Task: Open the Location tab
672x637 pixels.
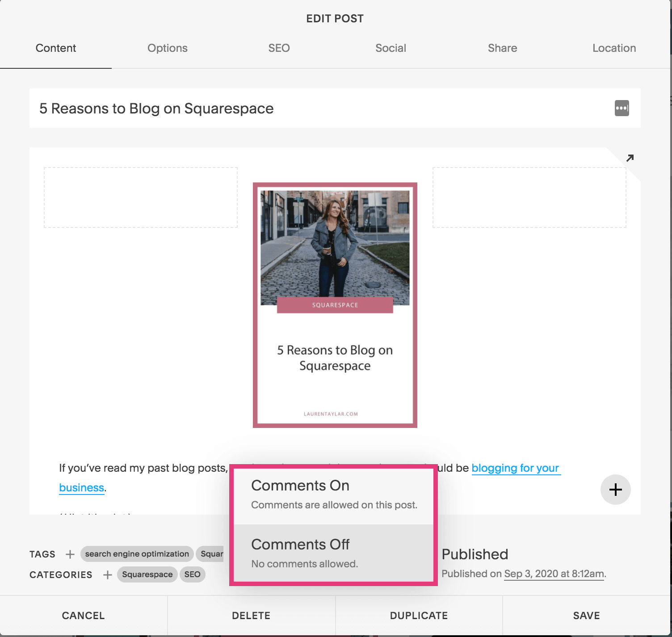Action: click(614, 48)
